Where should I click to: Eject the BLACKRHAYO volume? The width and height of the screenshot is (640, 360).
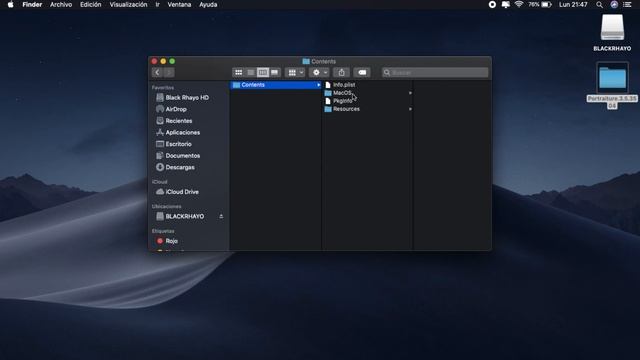point(221,216)
